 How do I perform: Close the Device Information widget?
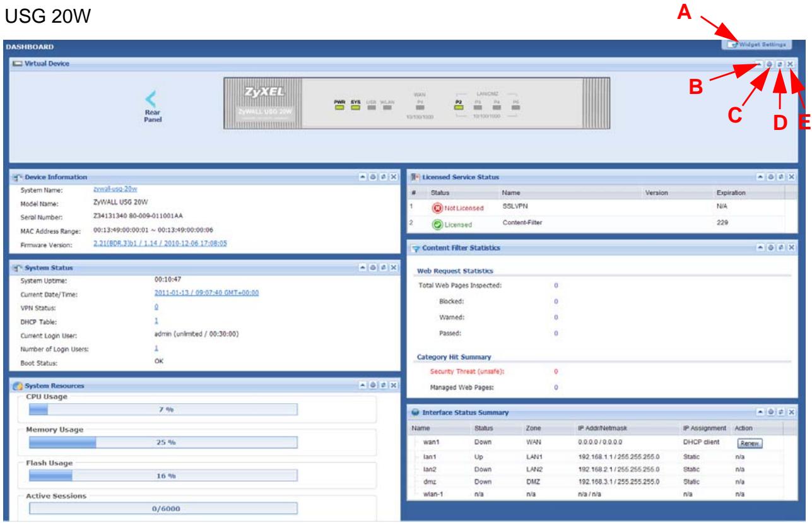394,177
